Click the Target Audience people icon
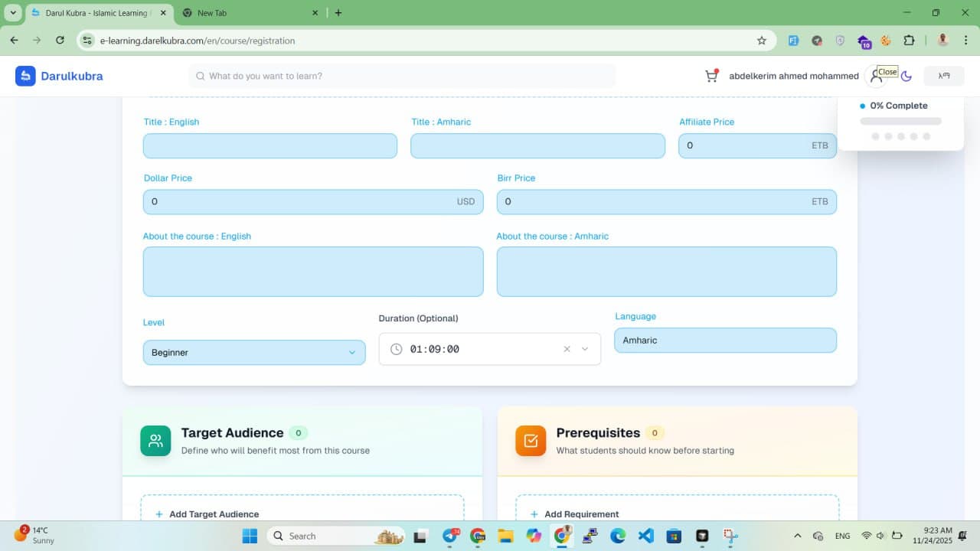The height and width of the screenshot is (551, 980). coord(155,441)
